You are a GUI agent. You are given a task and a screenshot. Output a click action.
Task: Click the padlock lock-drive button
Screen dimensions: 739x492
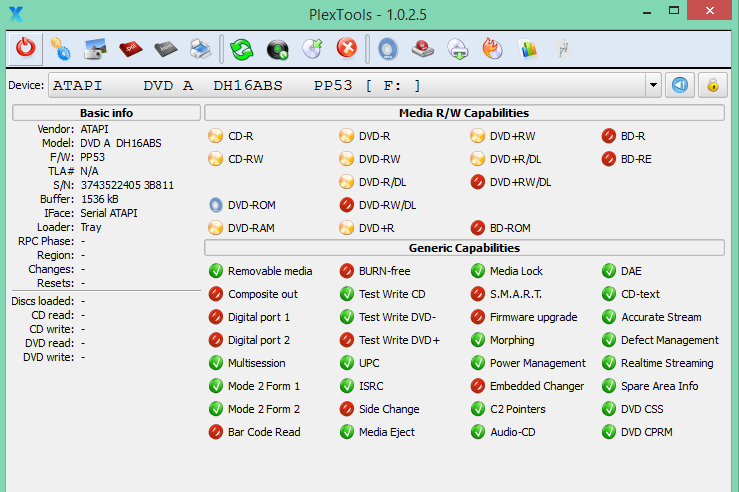coord(713,85)
